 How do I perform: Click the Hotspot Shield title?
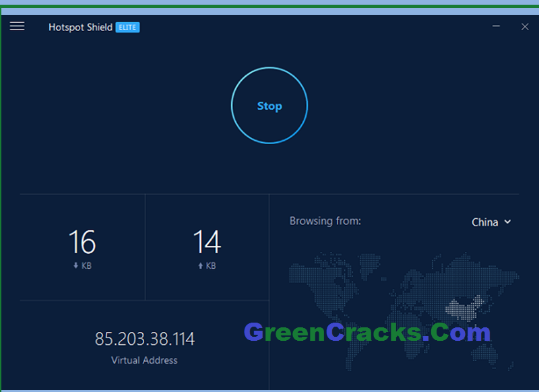point(80,27)
